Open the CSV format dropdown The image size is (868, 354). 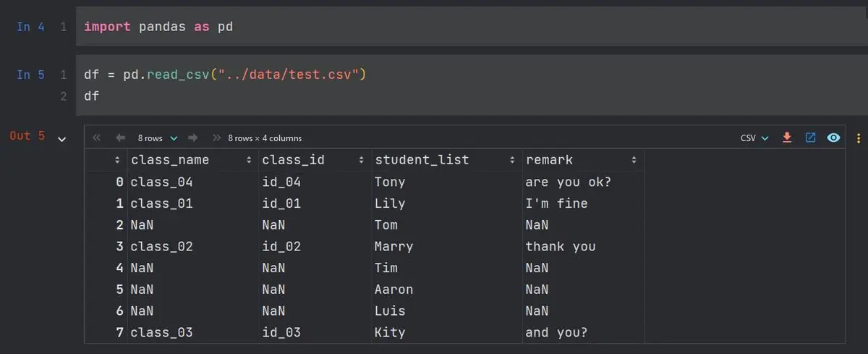754,138
